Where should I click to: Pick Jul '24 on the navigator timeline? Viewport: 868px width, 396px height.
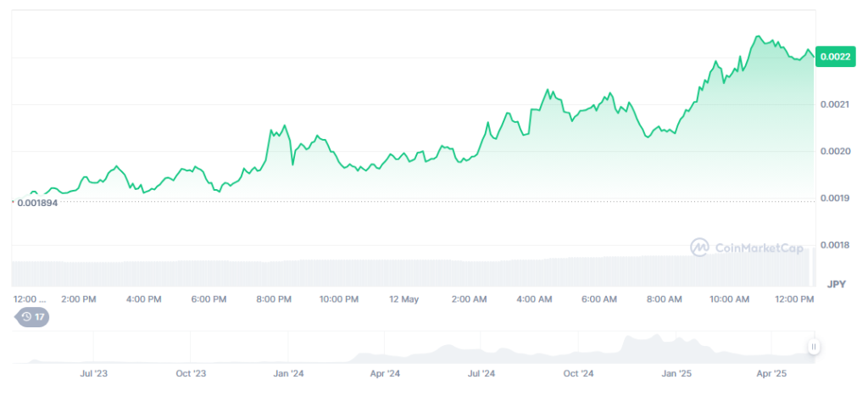(482, 373)
